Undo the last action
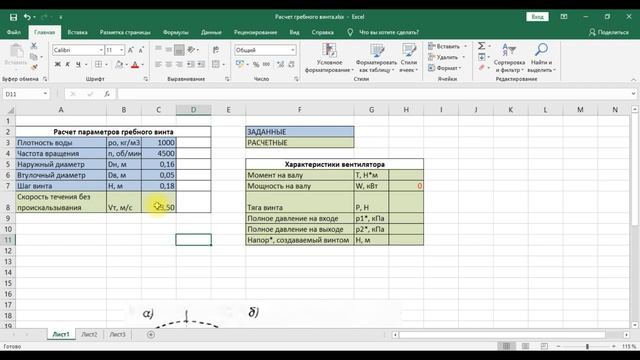This screenshot has height=360, width=640. [27, 17]
